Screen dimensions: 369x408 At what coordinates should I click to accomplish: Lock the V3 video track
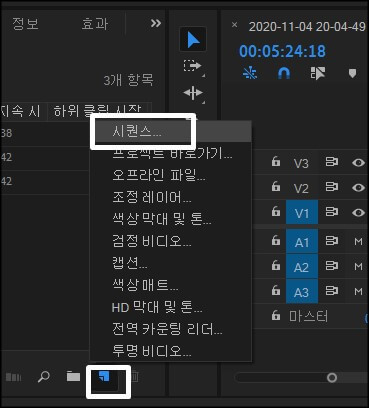276,161
